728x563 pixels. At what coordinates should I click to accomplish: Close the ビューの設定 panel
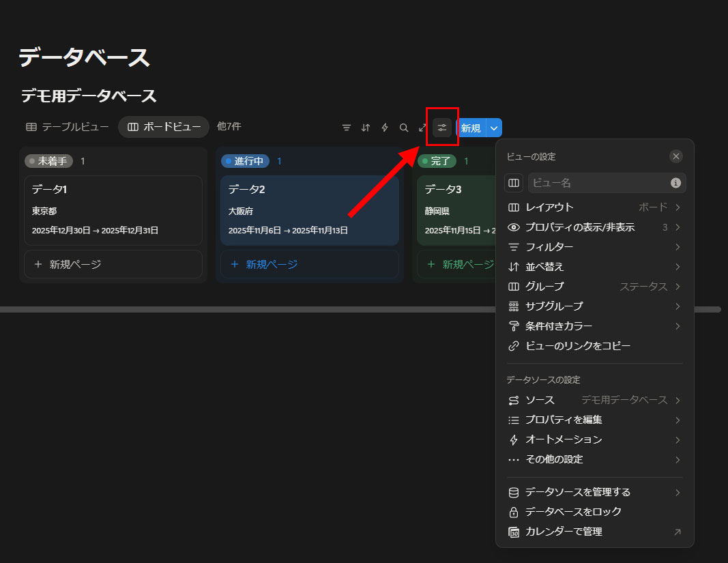click(676, 156)
